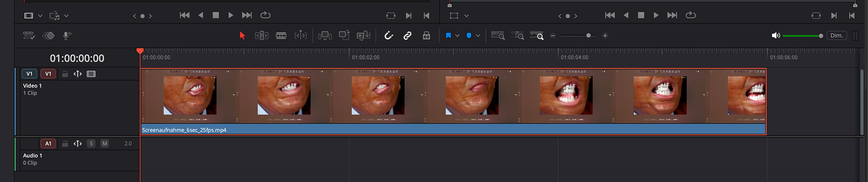Open the flag color dropdown
This screenshot has height=182, width=868.
458,36
